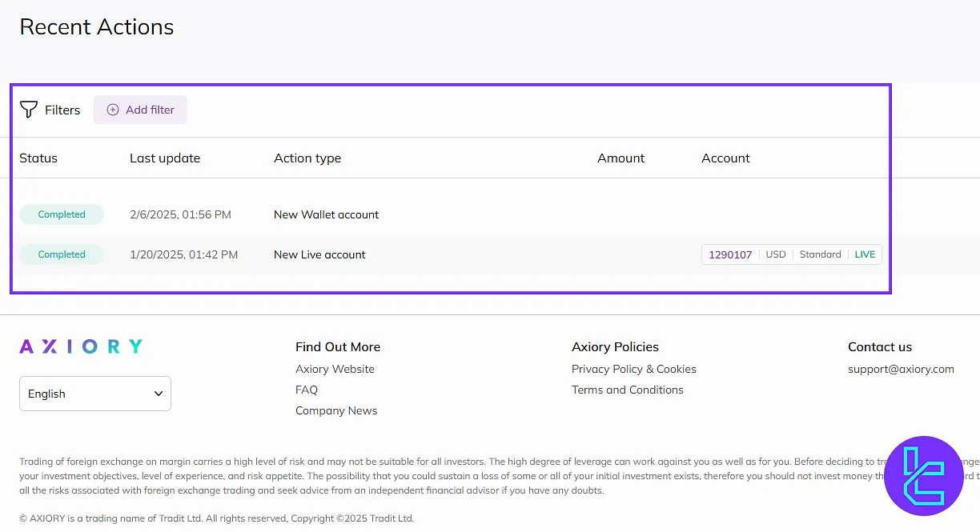980x532 pixels.
Task: Click the Axiory logo in footer
Action: [81, 346]
